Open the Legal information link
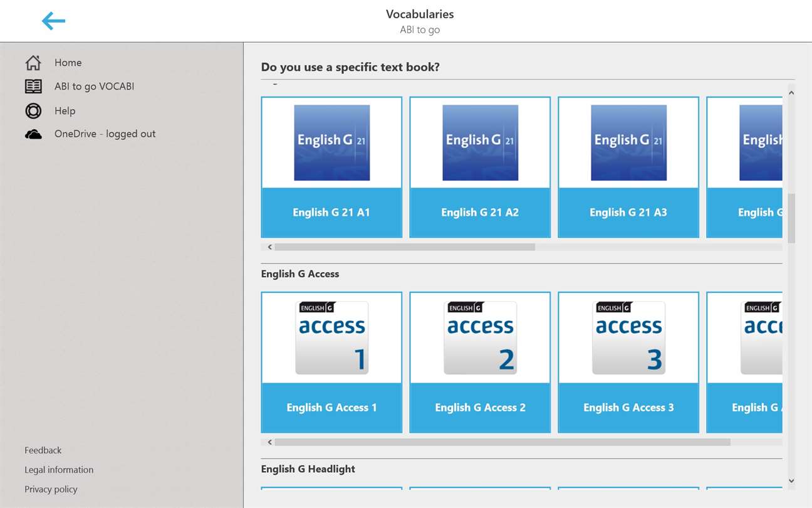The image size is (812, 508). [59, 470]
